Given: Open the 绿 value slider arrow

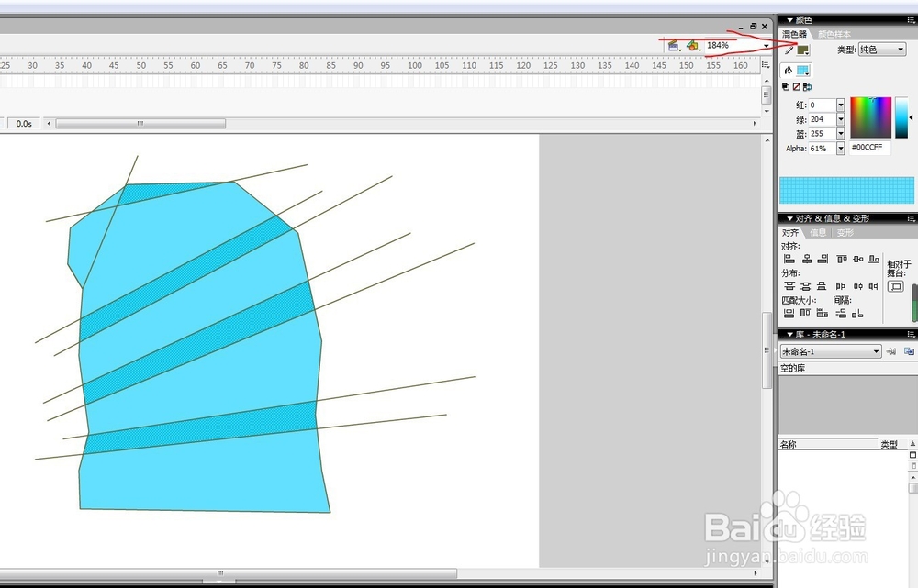Looking at the screenshot, I should tap(841, 119).
